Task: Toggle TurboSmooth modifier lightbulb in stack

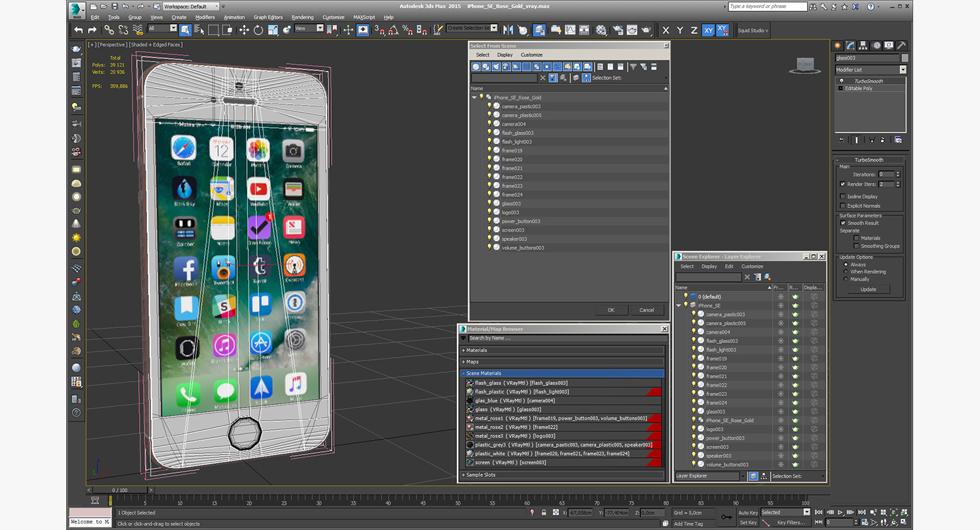Action: tap(841, 81)
